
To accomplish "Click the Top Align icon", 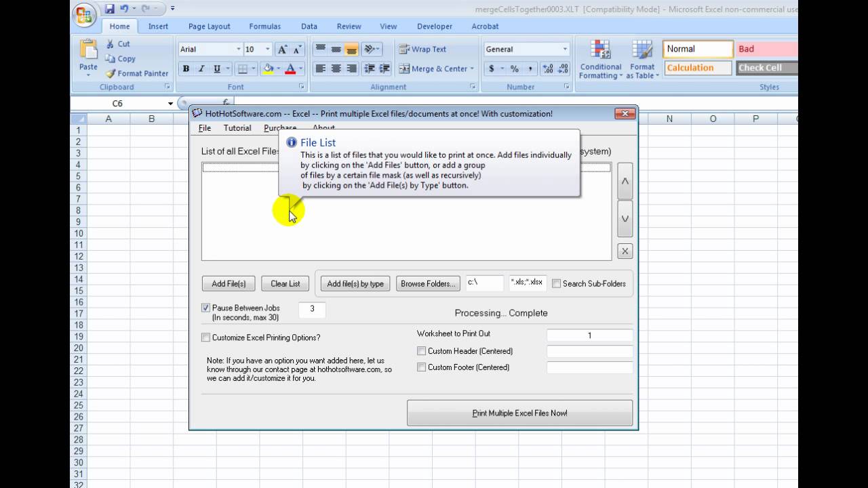I will point(320,49).
